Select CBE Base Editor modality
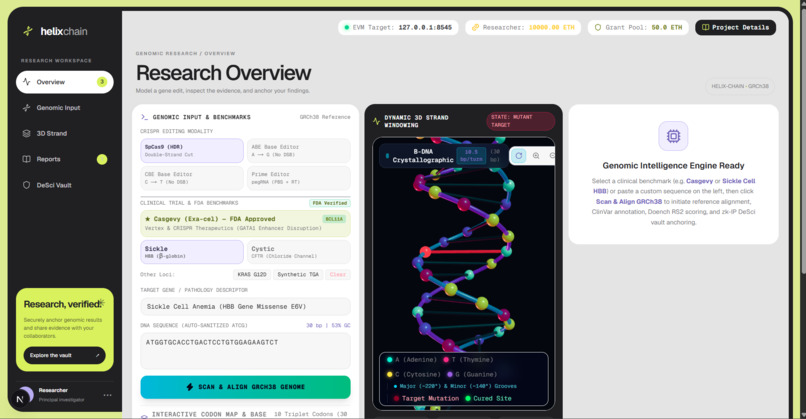 [192, 178]
